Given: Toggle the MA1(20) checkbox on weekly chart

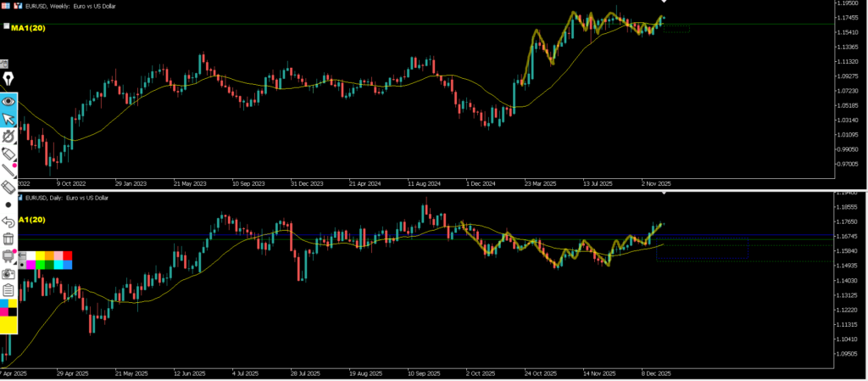Looking at the screenshot, I should click(x=7, y=27).
